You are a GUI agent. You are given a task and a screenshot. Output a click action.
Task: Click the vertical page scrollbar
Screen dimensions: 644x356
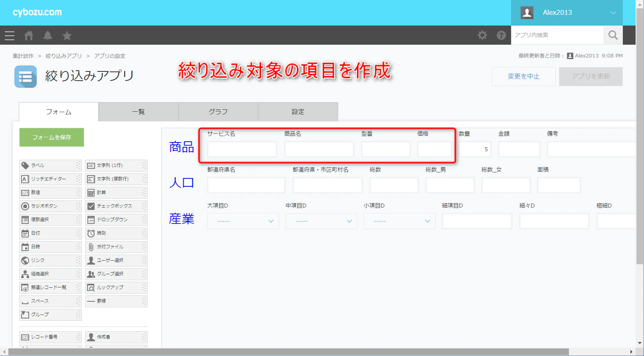(x=640, y=136)
